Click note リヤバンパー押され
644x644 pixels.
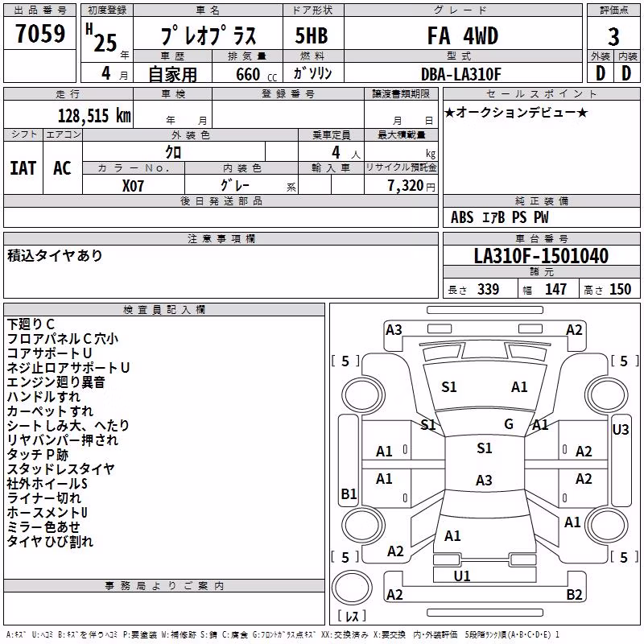point(63,440)
